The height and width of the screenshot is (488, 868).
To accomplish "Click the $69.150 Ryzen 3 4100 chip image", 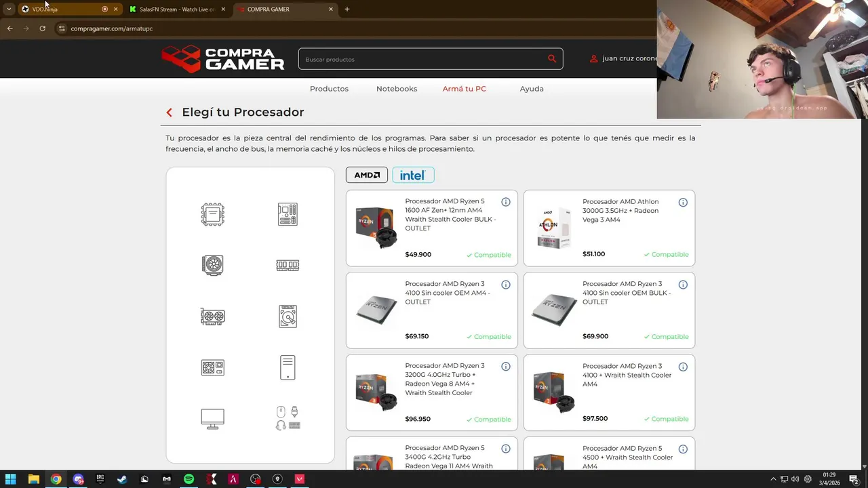I will (376, 310).
